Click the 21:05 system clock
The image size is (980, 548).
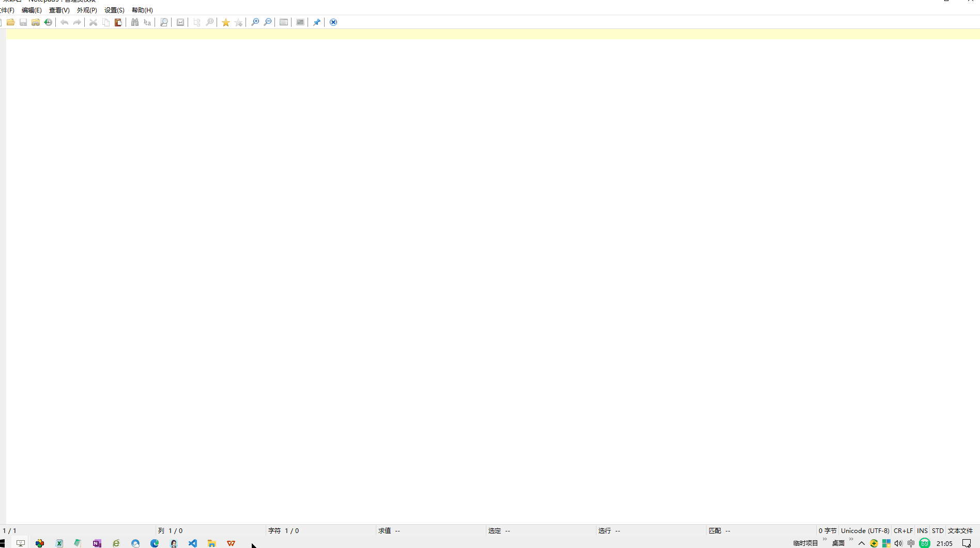[944, 543]
